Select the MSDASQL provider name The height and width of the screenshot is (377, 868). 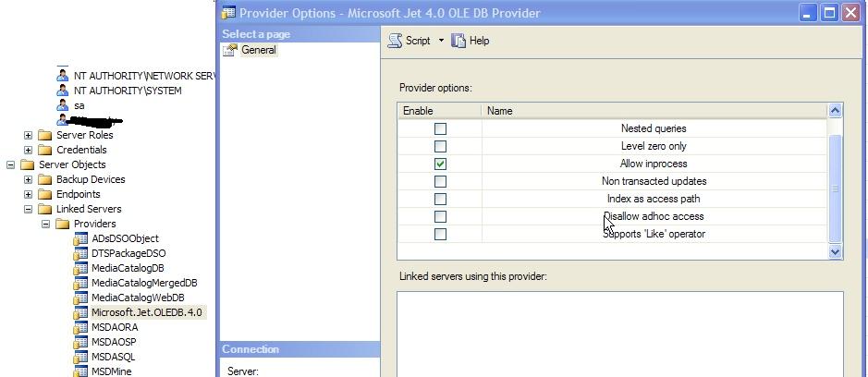click(114, 357)
